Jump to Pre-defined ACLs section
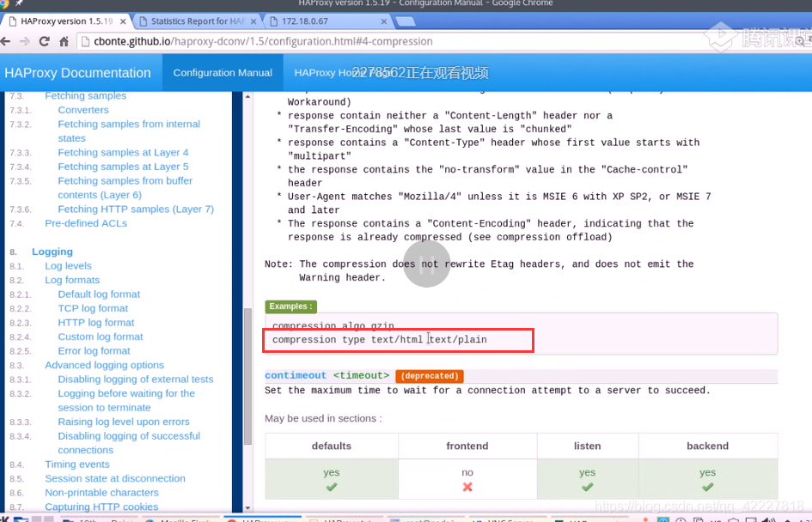812x522 pixels. pyautogui.click(x=86, y=223)
